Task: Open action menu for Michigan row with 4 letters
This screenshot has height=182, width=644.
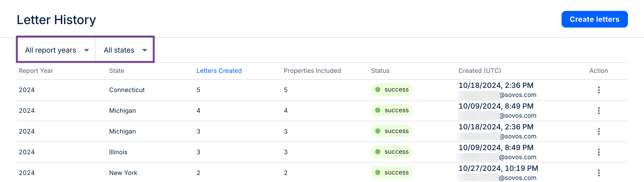Action: click(x=599, y=111)
